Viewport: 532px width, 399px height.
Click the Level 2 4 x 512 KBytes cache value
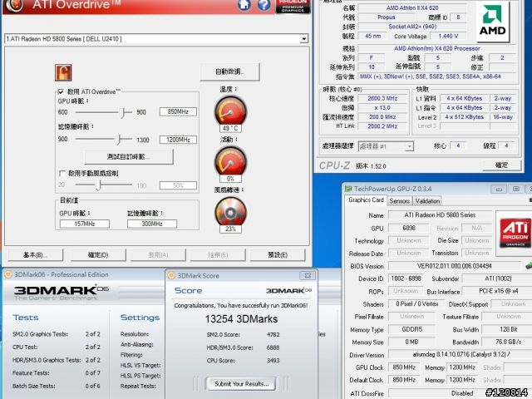click(464, 117)
